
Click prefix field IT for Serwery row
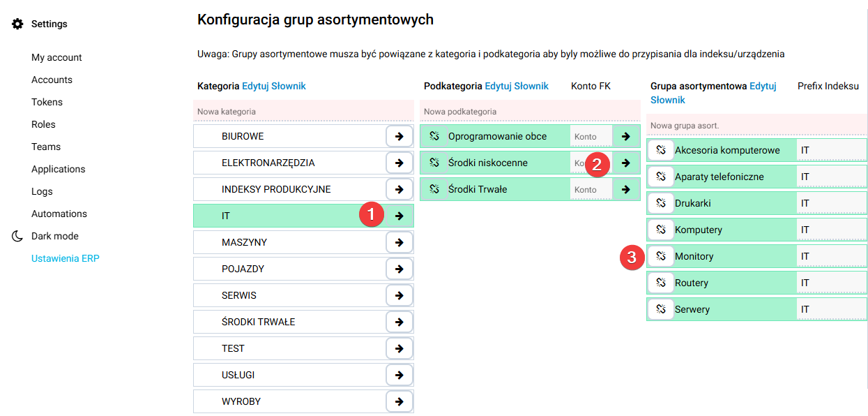tap(832, 309)
